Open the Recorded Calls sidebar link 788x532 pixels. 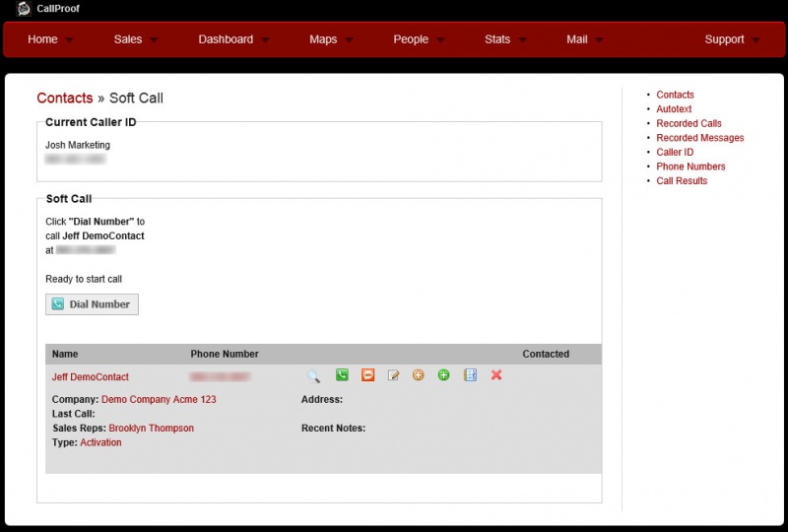point(689,123)
